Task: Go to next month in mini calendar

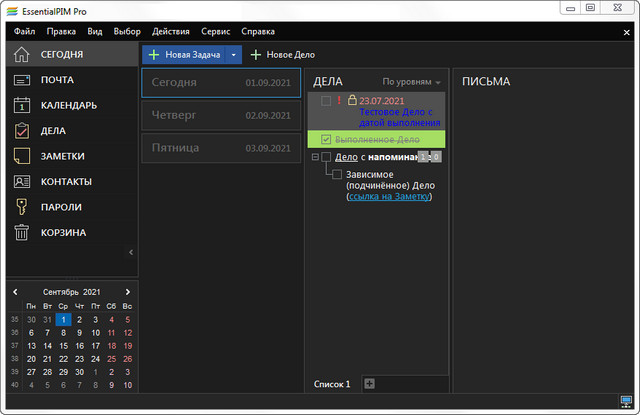Action: [x=127, y=291]
